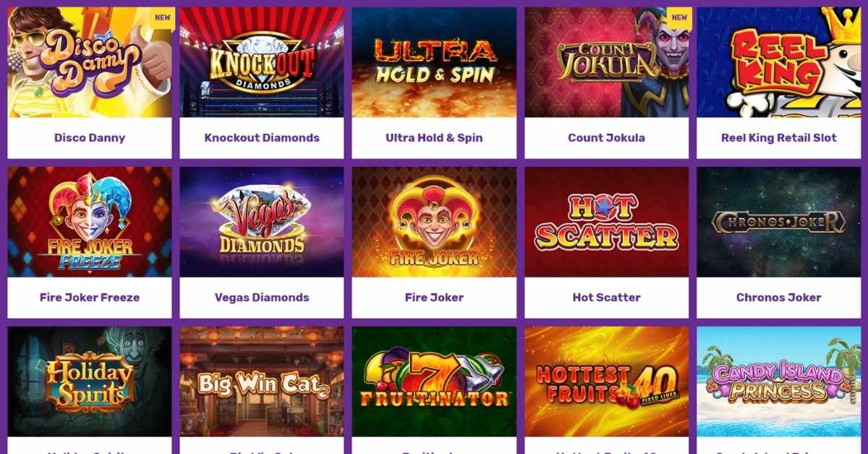Open the Candy Island Princess artwork
868x454 pixels.
click(779, 382)
